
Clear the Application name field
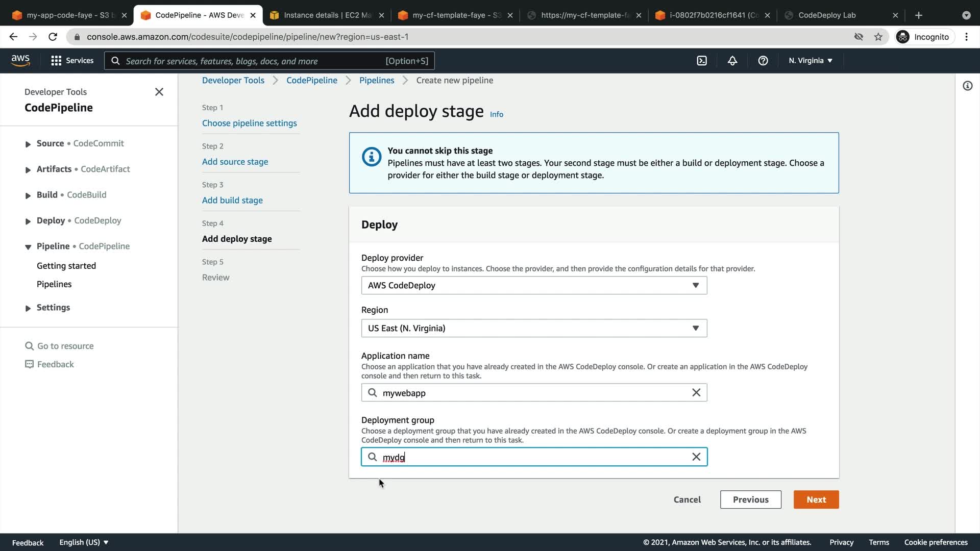[x=696, y=392]
